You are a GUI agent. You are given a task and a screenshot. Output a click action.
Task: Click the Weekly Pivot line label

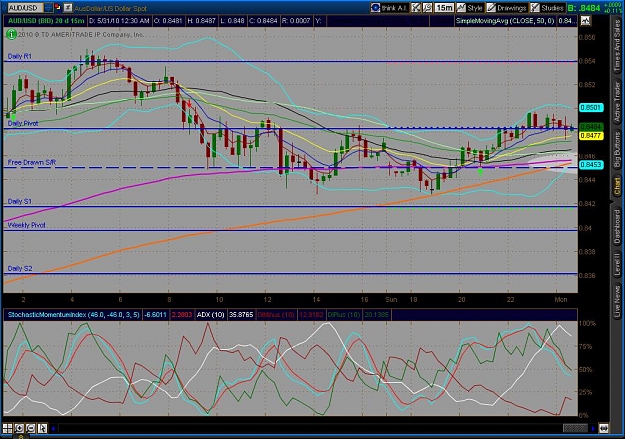(x=26, y=225)
